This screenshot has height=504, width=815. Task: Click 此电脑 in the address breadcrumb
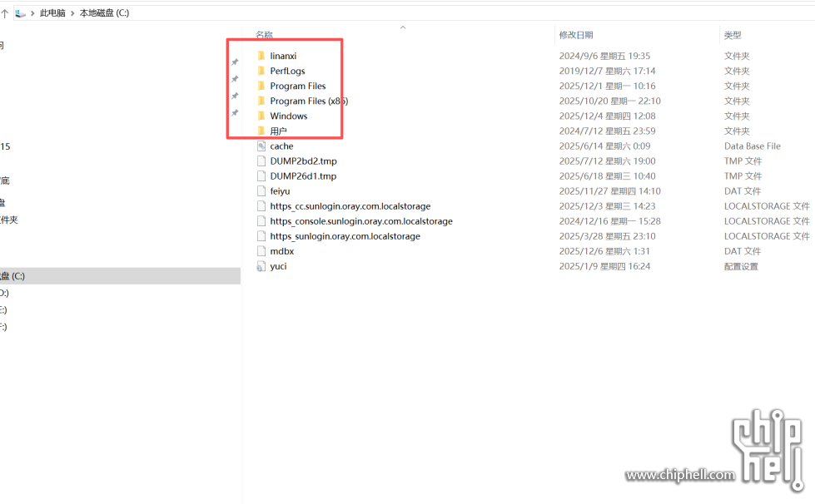coord(52,13)
